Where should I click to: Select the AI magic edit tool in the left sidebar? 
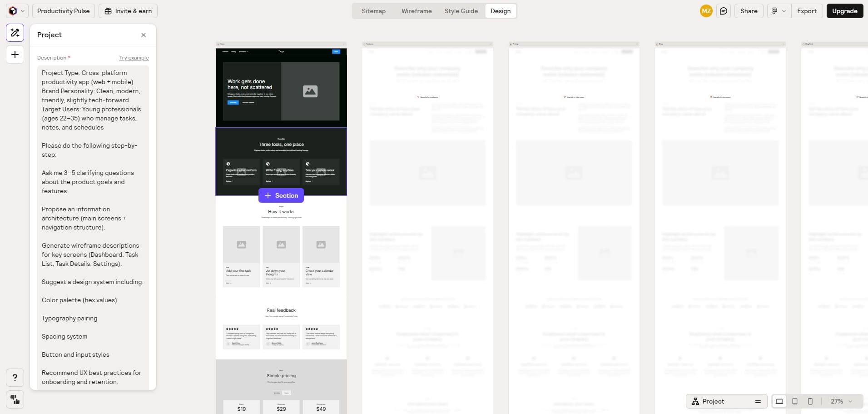click(15, 32)
